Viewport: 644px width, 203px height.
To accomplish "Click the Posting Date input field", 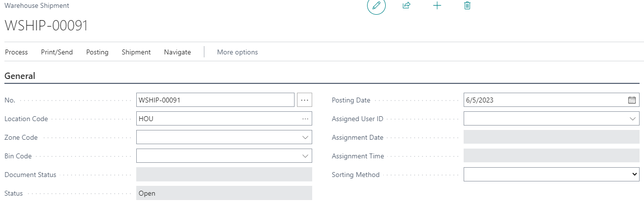I will point(544,100).
